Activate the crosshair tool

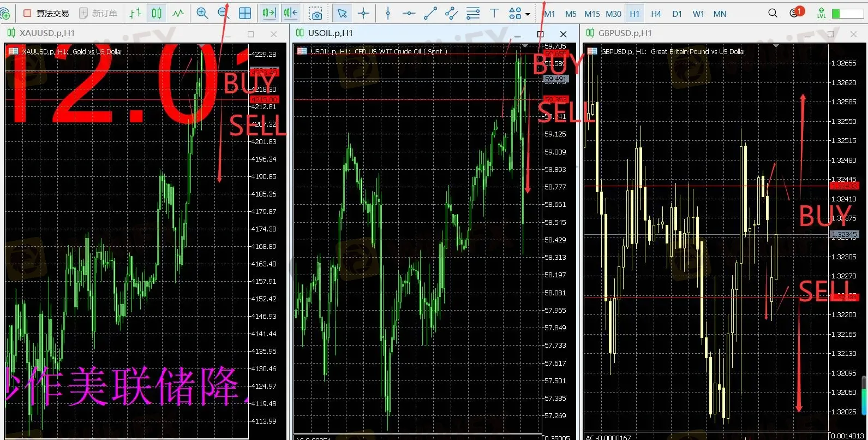[x=363, y=13]
